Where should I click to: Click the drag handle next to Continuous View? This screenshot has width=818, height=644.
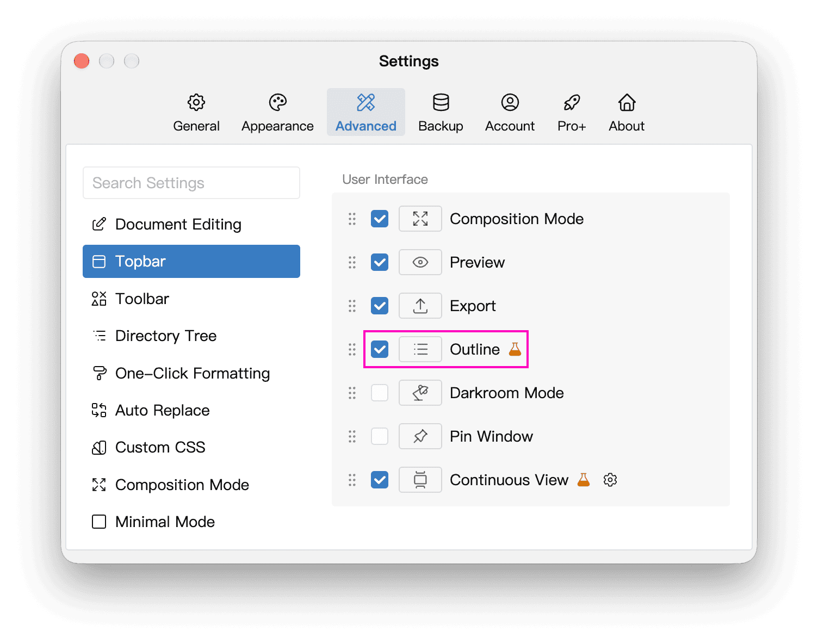tap(352, 480)
